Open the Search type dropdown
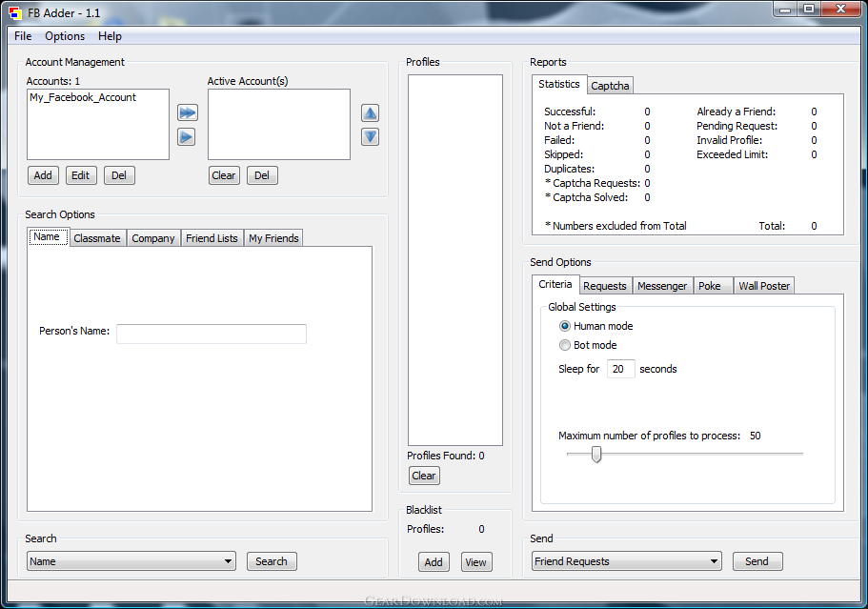The image size is (868, 609). tap(131, 561)
